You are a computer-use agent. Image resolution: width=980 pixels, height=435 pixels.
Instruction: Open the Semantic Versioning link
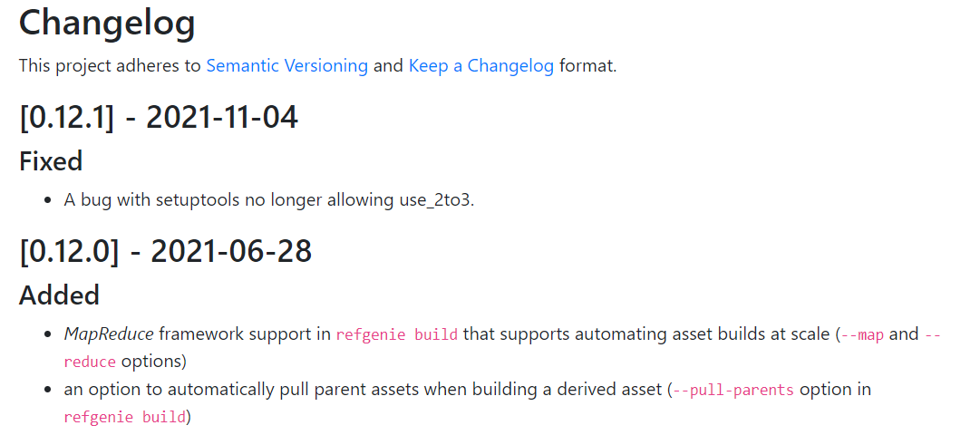pyautogui.click(x=286, y=66)
